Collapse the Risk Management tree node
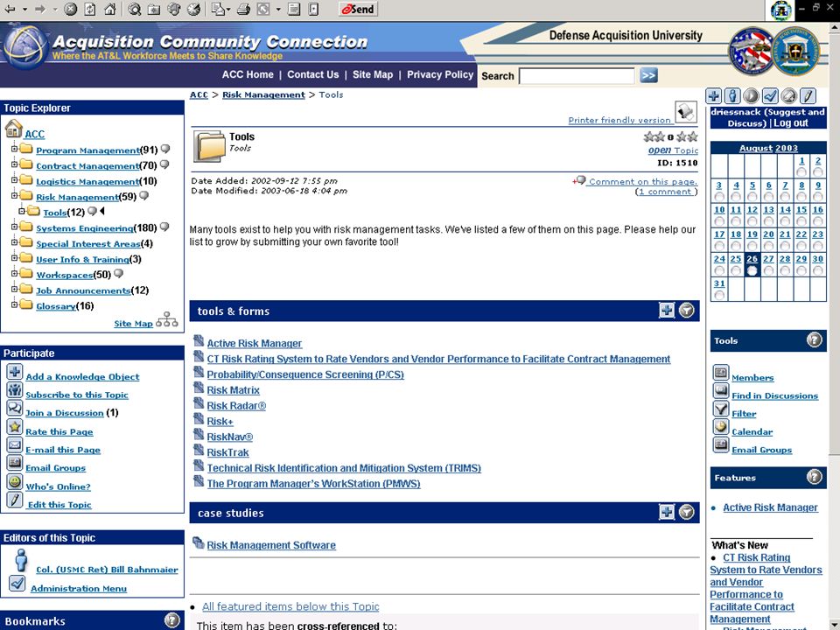This screenshot has height=630, width=840. [x=15, y=195]
